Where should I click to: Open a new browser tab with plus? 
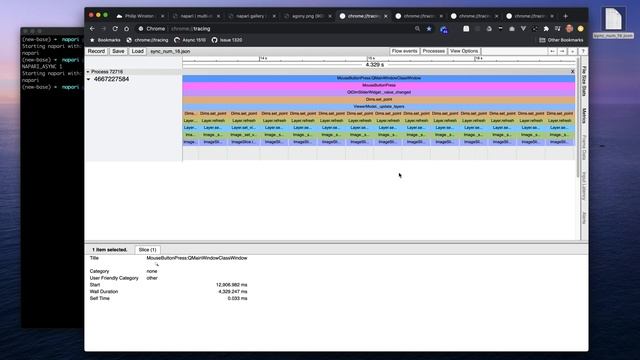566,16
